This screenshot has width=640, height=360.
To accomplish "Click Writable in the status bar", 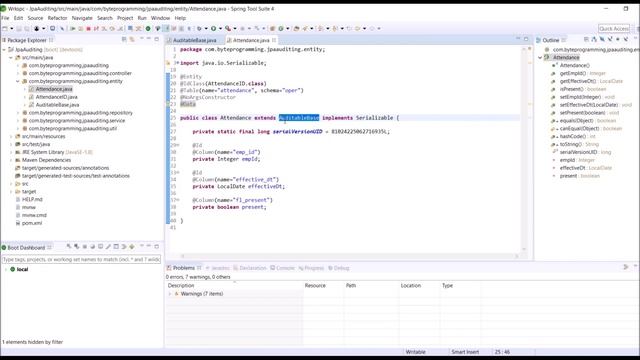I will click(x=416, y=352).
